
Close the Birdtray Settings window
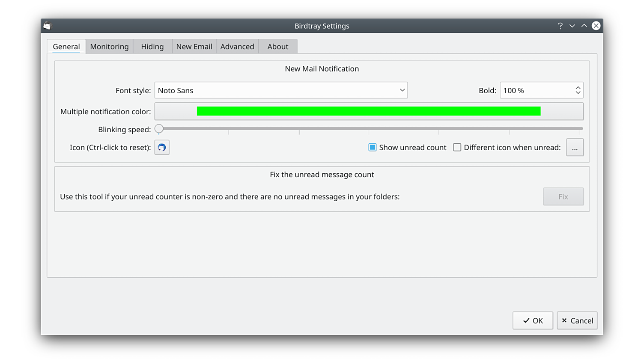[x=596, y=26]
